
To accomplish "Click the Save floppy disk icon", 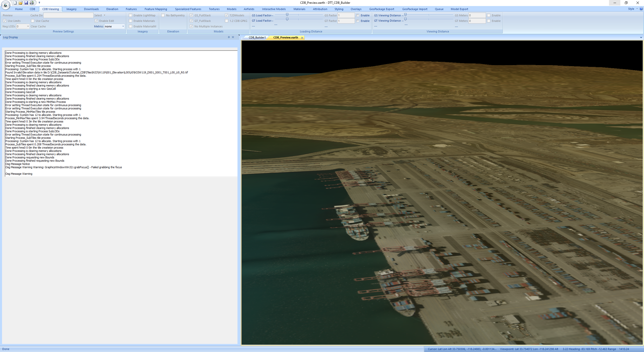I will click(x=26, y=3).
